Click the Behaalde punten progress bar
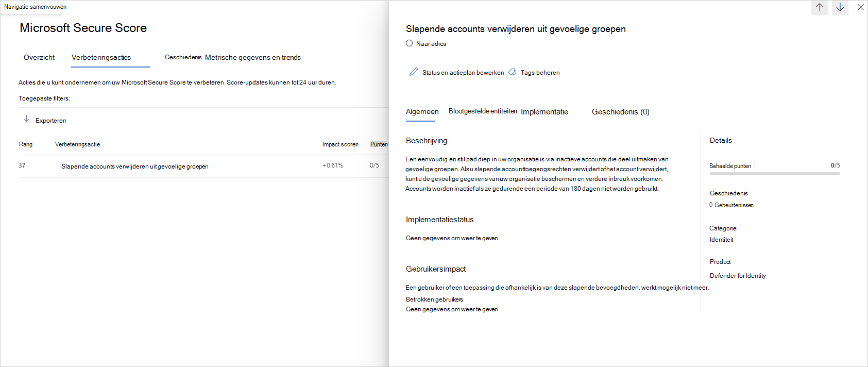This screenshot has width=868, height=367. tap(775, 174)
